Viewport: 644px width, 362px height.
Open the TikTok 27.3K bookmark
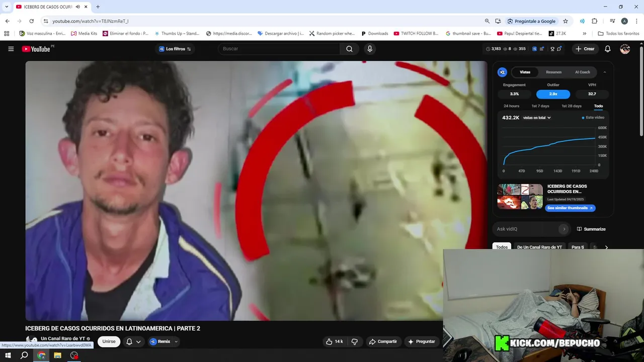[x=557, y=33]
